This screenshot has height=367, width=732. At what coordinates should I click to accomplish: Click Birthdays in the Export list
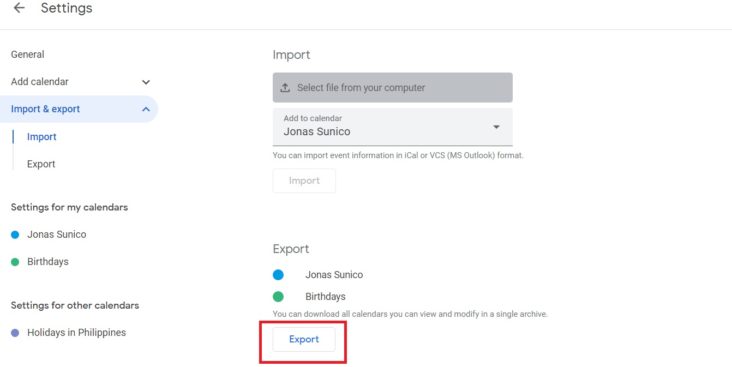[325, 296]
